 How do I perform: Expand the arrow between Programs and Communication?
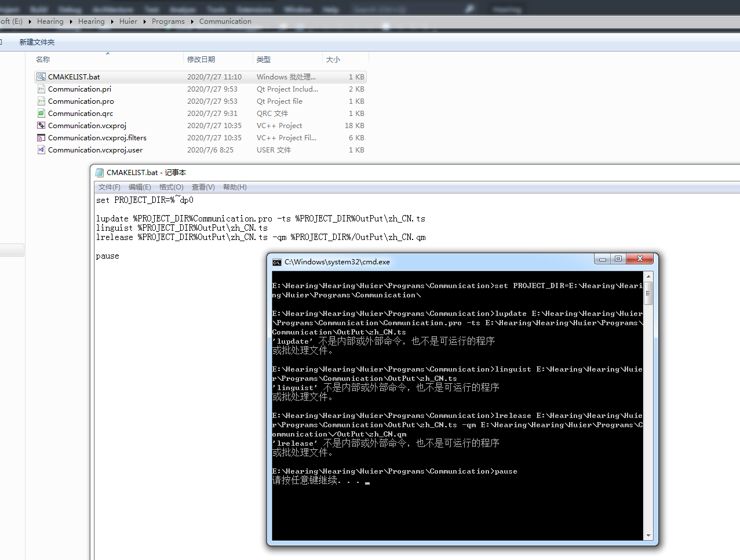pos(192,21)
